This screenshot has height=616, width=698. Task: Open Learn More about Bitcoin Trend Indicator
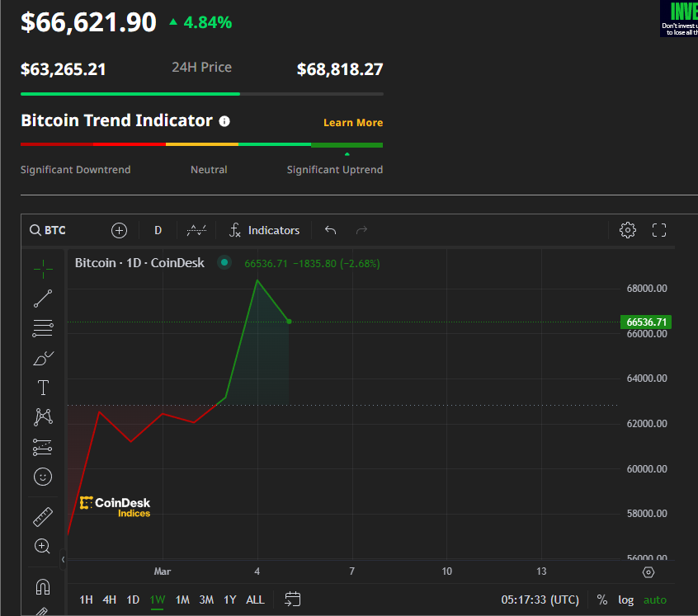(353, 122)
